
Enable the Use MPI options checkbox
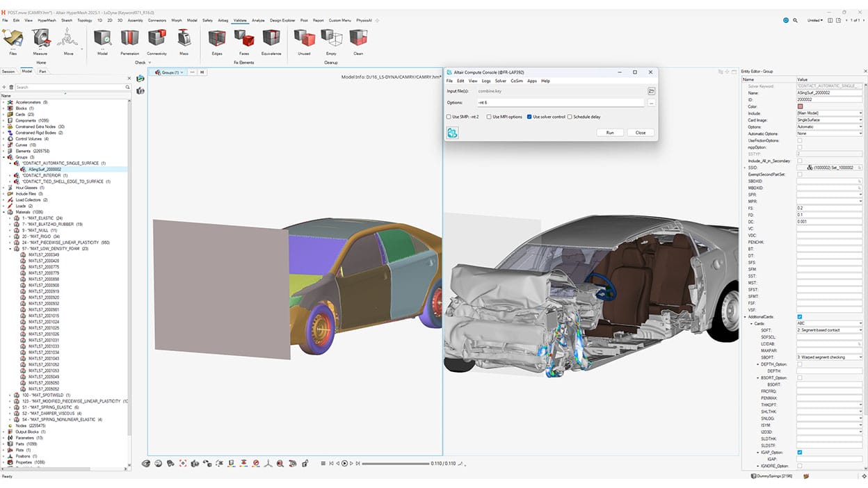[x=489, y=116]
